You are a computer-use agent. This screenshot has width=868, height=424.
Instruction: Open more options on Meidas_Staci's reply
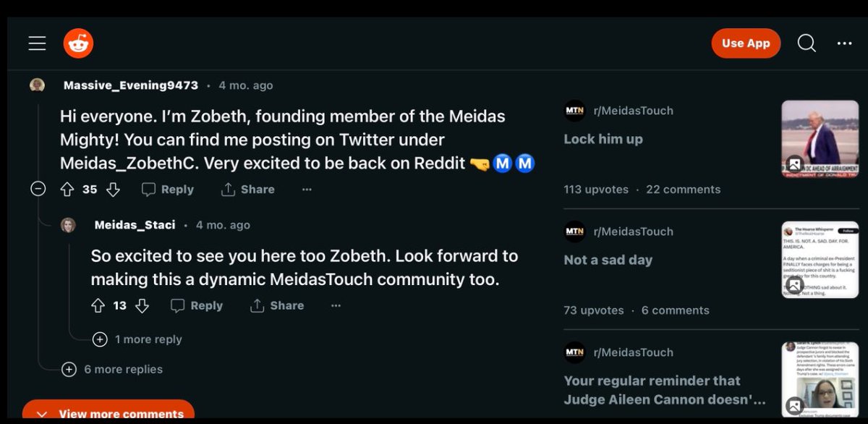tap(336, 306)
